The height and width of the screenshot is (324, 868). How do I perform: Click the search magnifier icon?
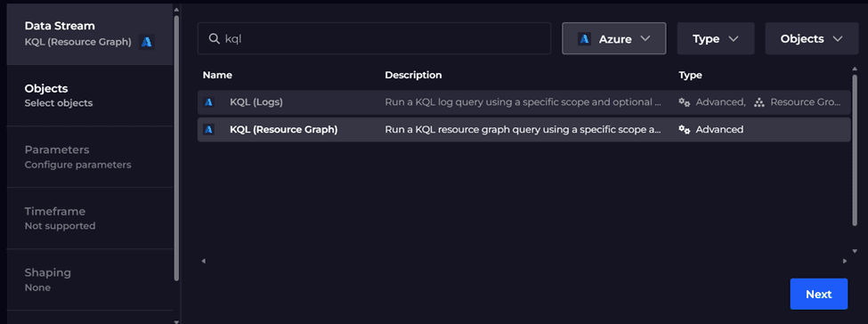pyautogui.click(x=215, y=39)
